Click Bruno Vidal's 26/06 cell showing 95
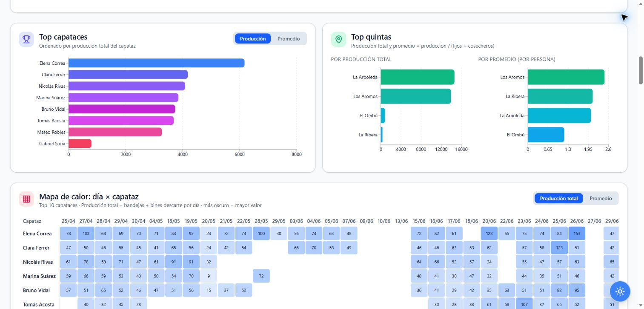644x309 pixels. tap(577, 290)
